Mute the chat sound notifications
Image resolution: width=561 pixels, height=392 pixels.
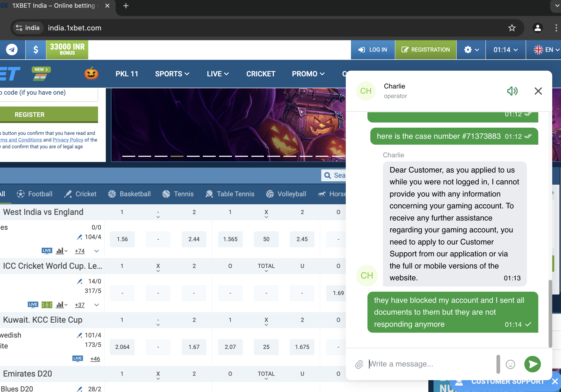tap(512, 91)
